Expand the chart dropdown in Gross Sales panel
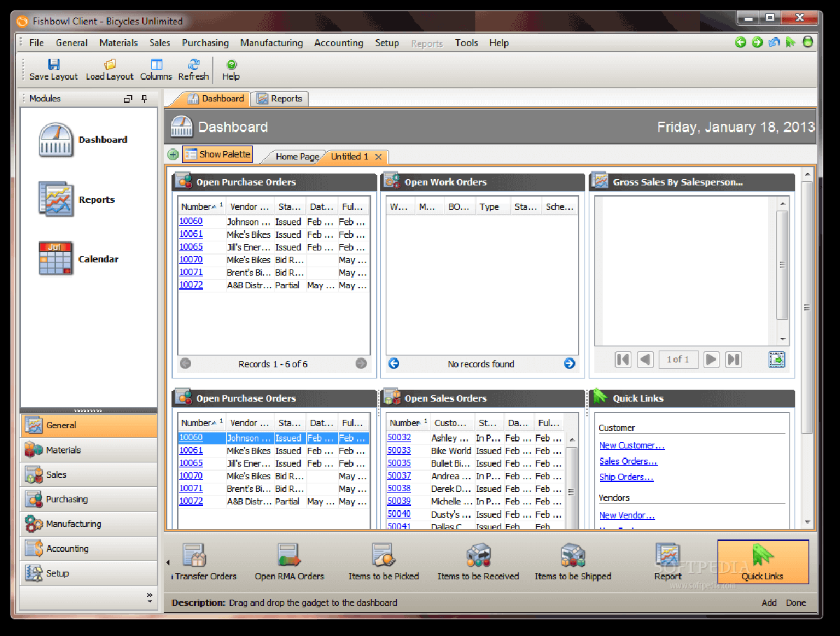The image size is (840, 636). coord(776,359)
